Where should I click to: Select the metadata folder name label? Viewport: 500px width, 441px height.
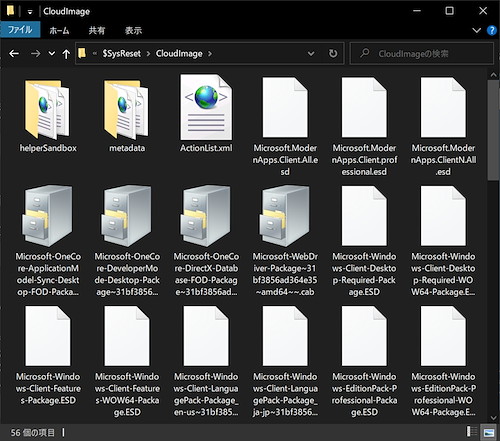point(127,148)
